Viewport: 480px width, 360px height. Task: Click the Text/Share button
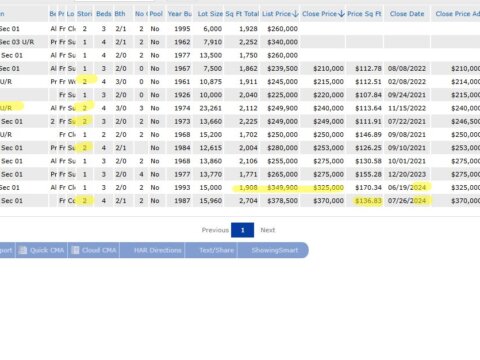[x=216, y=250]
